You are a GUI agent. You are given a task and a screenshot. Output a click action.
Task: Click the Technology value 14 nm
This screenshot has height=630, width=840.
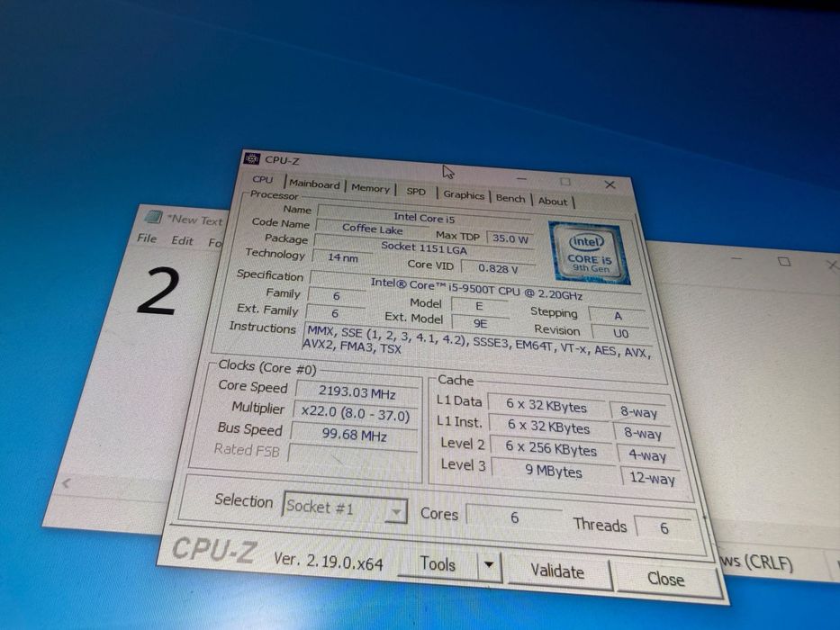(x=343, y=257)
